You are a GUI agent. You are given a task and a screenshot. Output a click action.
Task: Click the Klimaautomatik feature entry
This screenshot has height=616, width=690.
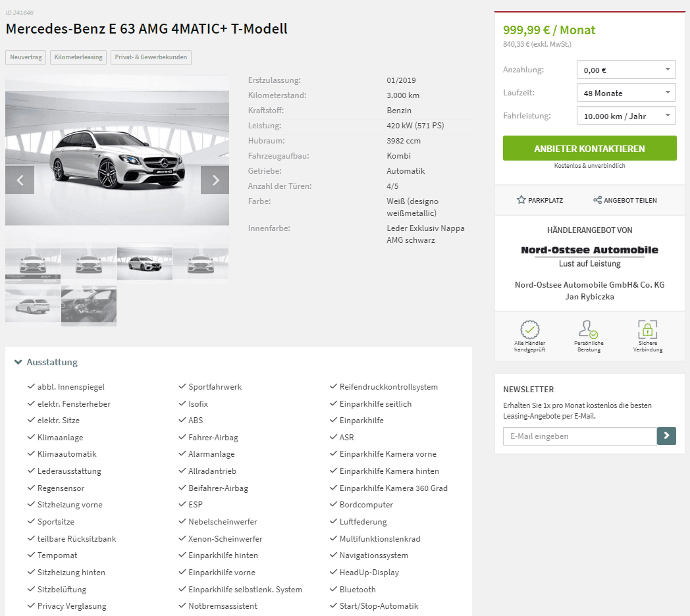tap(67, 454)
